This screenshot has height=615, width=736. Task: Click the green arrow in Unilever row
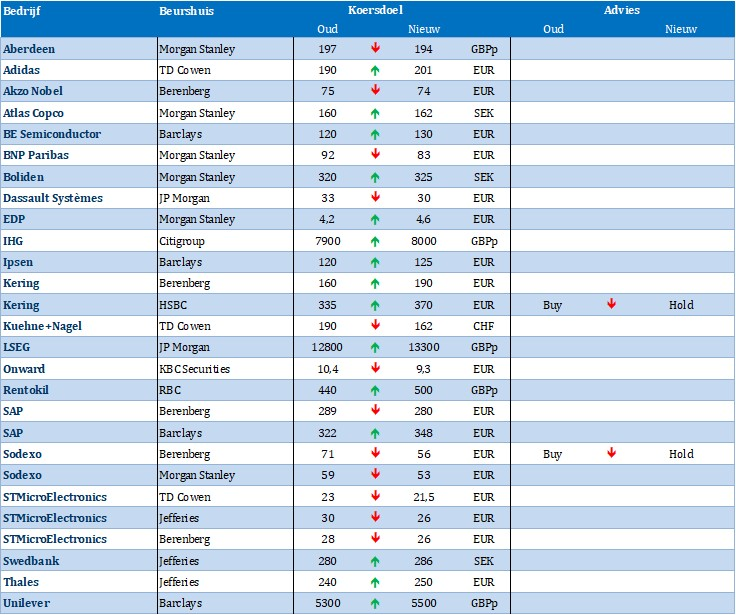tap(375, 603)
